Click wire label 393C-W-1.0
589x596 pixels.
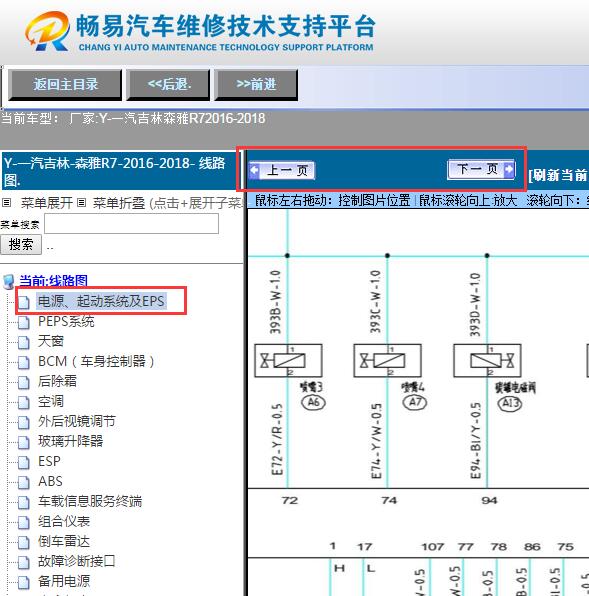click(x=375, y=302)
